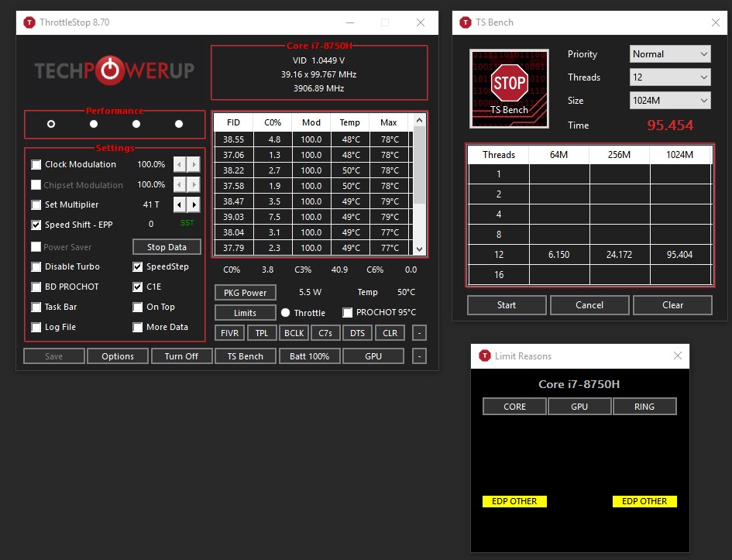Increase Clock Modulation with right arrow
Screen dimensions: 732x560
click(x=194, y=164)
